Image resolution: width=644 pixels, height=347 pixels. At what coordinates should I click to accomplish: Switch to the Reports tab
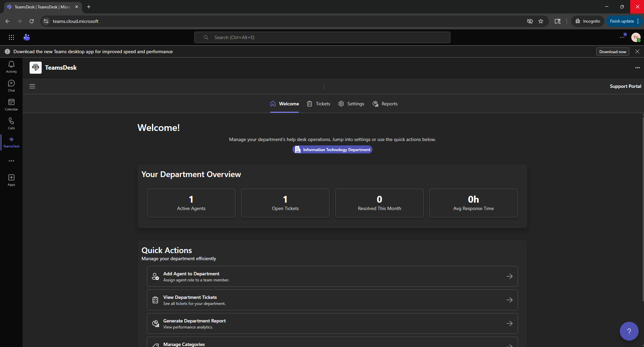point(385,104)
